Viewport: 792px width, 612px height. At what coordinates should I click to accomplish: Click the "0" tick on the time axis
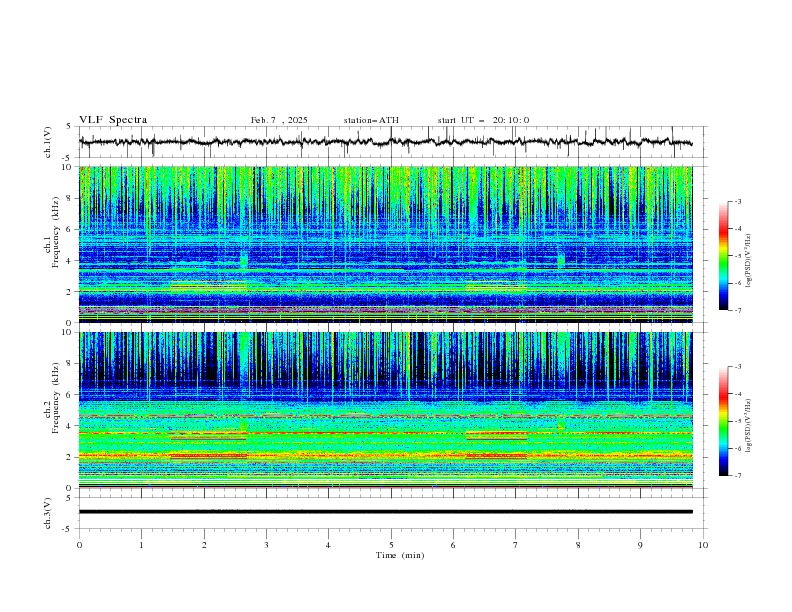coord(79,545)
